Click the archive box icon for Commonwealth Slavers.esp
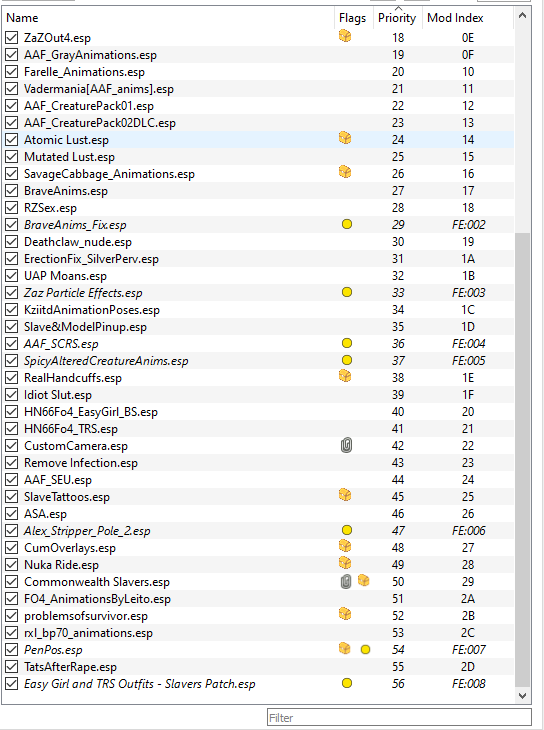Image resolution: width=544 pixels, height=730 pixels. [x=364, y=581]
